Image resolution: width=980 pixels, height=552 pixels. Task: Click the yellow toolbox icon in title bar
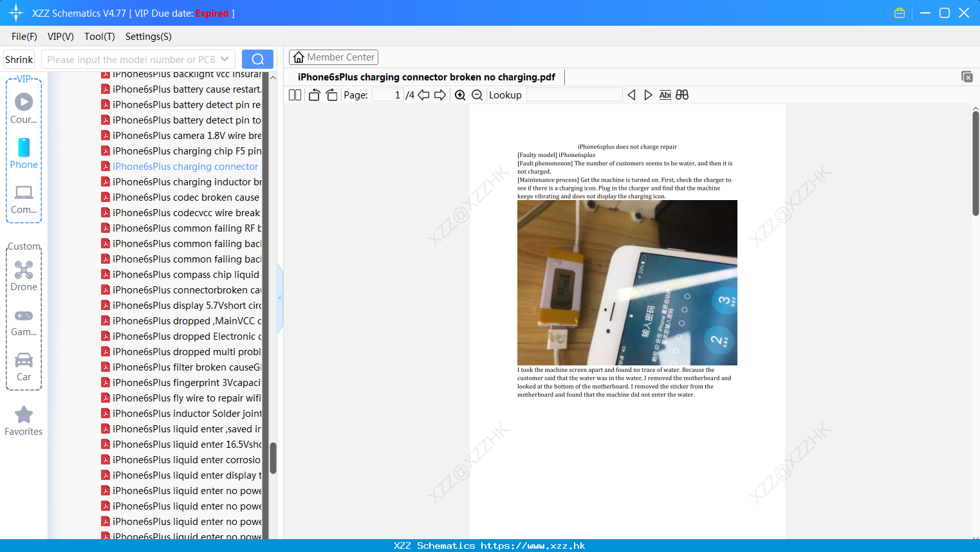click(x=900, y=13)
